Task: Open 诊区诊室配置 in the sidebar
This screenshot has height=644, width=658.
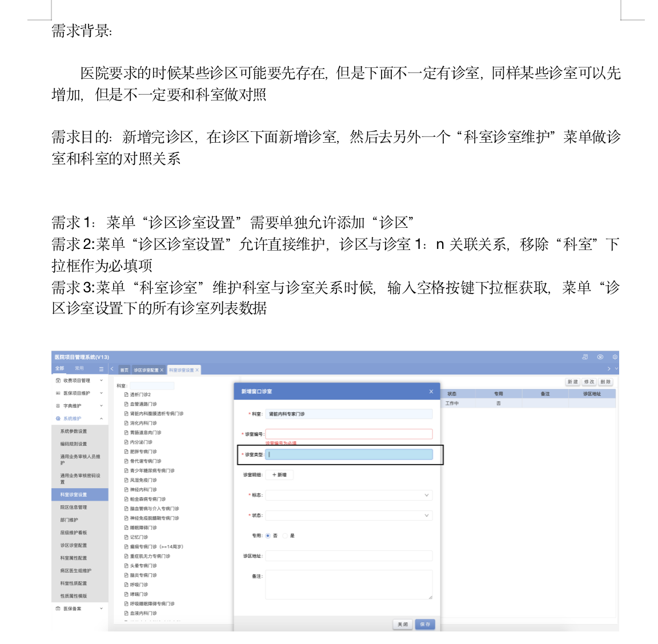Action: tap(80, 545)
